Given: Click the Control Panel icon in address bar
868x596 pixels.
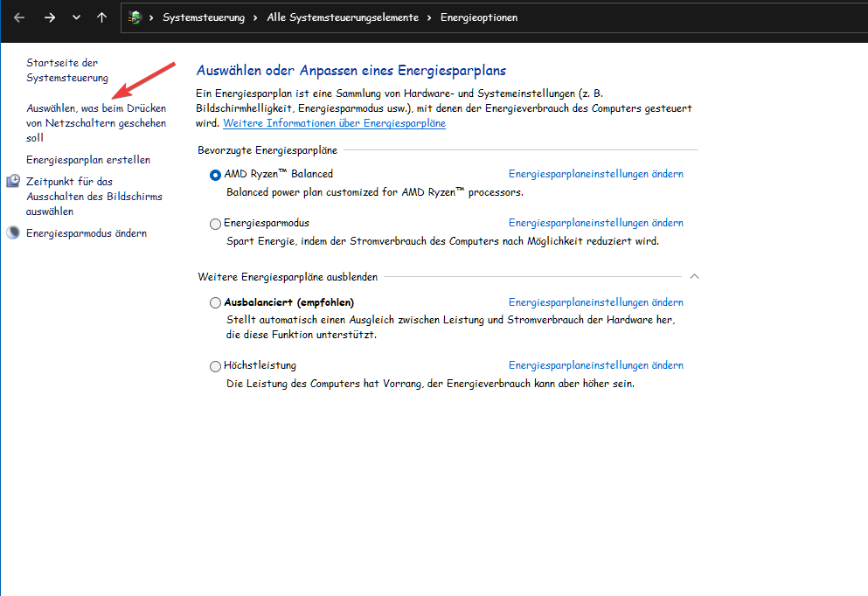Looking at the screenshot, I should pos(135,17).
